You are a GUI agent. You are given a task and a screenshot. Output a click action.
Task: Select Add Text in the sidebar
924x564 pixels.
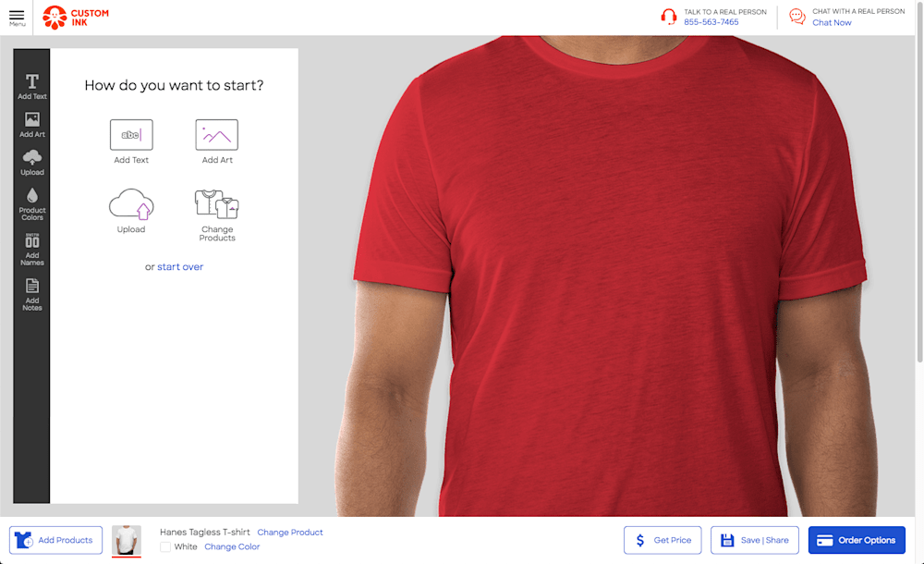coord(32,87)
